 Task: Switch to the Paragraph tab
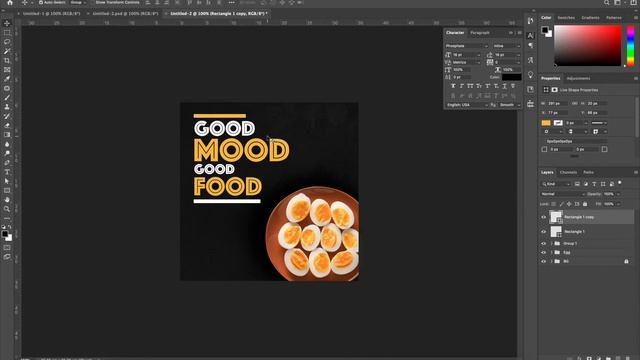pos(480,33)
